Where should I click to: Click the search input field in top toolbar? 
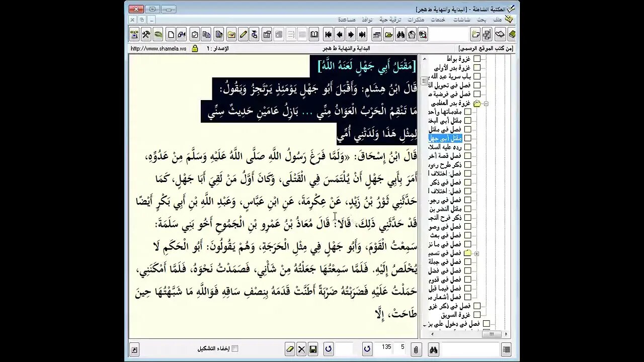click(x=448, y=35)
